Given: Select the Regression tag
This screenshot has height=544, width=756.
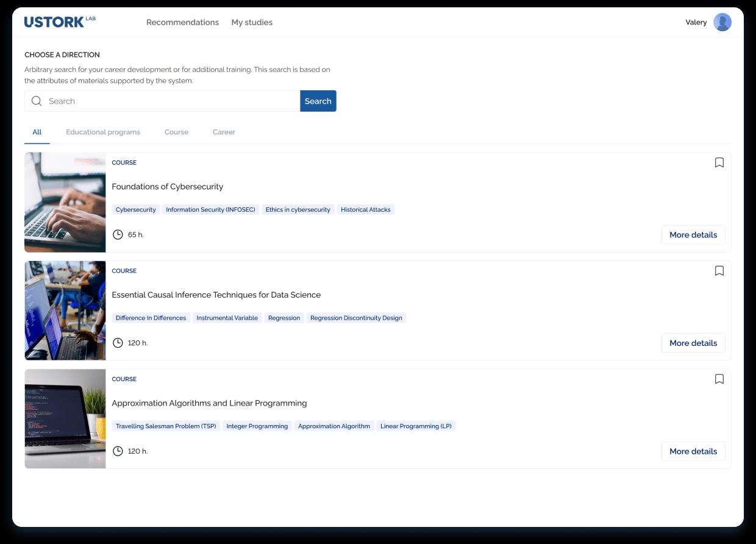Looking at the screenshot, I should pos(284,318).
